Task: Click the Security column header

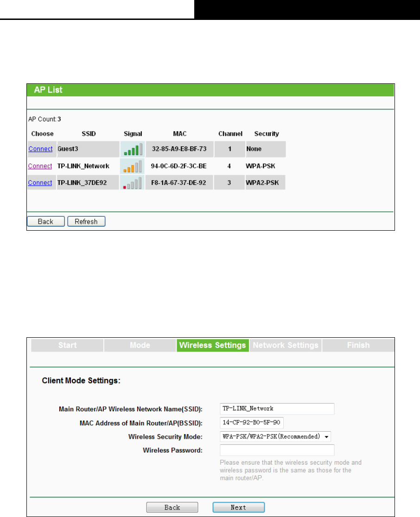Action: (267, 134)
